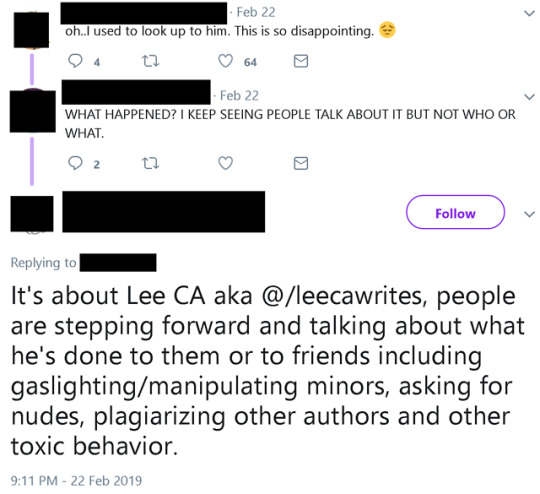Viewport: 540px width, 494px height.
Task: Open the main tweet author's avatar
Action: [32, 214]
